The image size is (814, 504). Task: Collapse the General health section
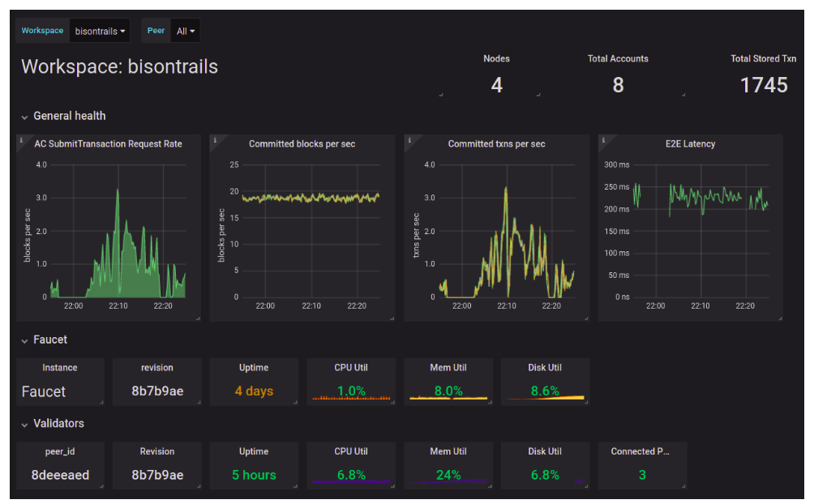pos(63,116)
